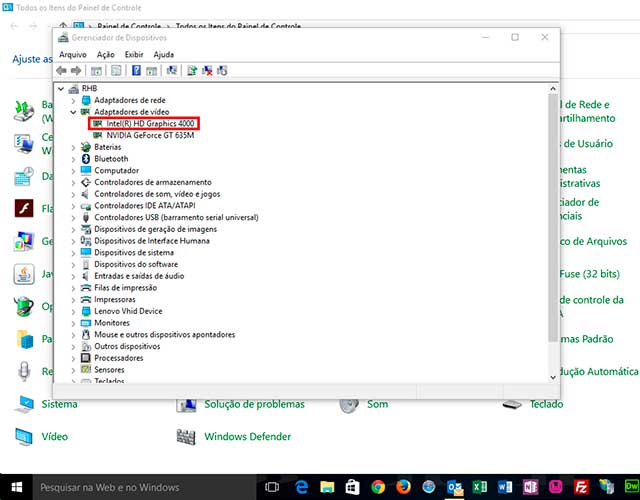This screenshot has width=640, height=500.
Task: Open Firefox from the taskbar
Action: (403, 487)
